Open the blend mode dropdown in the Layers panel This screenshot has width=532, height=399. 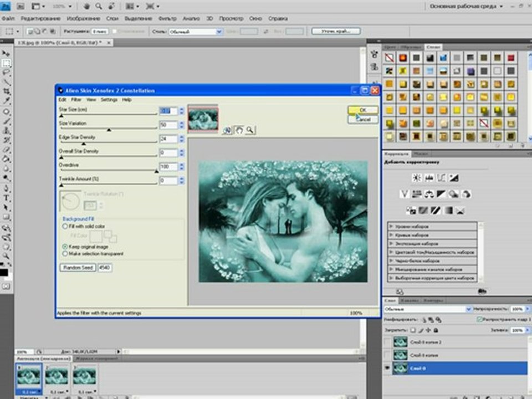click(427, 309)
